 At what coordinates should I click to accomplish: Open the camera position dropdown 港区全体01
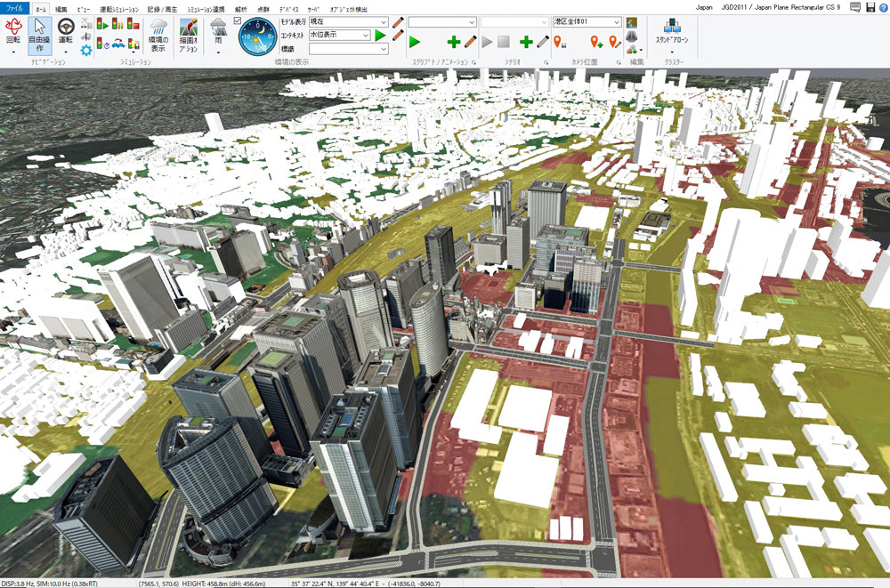[587, 21]
